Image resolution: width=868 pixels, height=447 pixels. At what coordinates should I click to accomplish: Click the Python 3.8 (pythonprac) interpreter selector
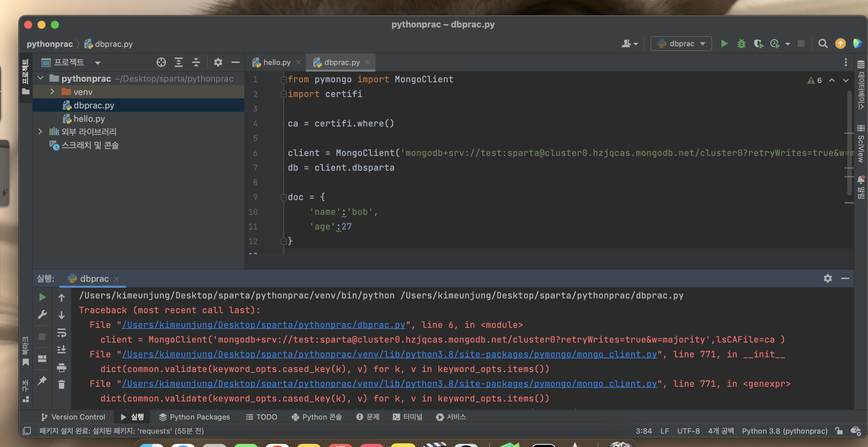tap(784, 431)
